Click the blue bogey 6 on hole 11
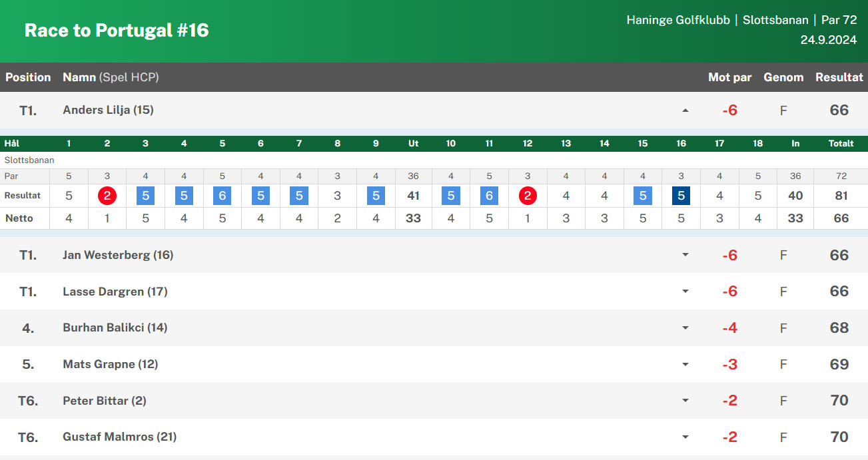 [x=489, y=196]
